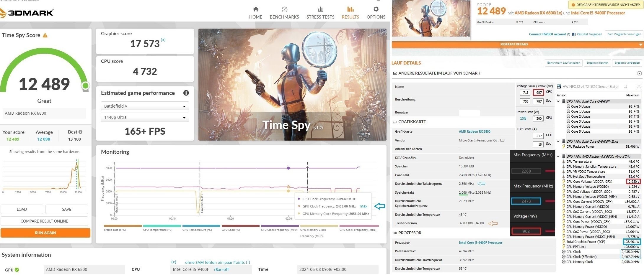Toggle CPU Clock Frequency (MHz) legend entry
This screenshot has height=275, width=644.
click(280, 228)
